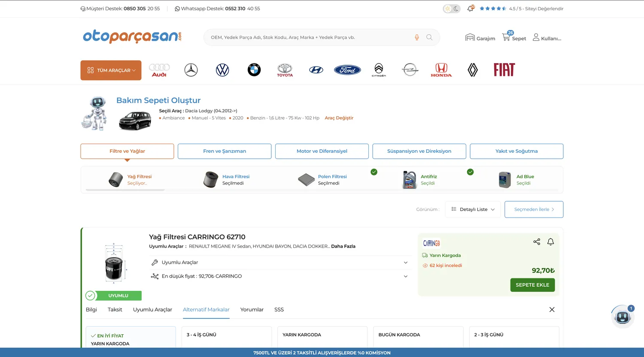Switch to the Yakıt ve Soğutma category
644x357 pixels.
click(516, 151)
